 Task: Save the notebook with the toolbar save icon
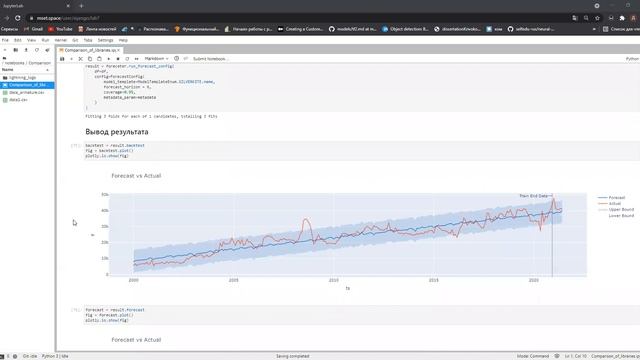pos(62,59)
